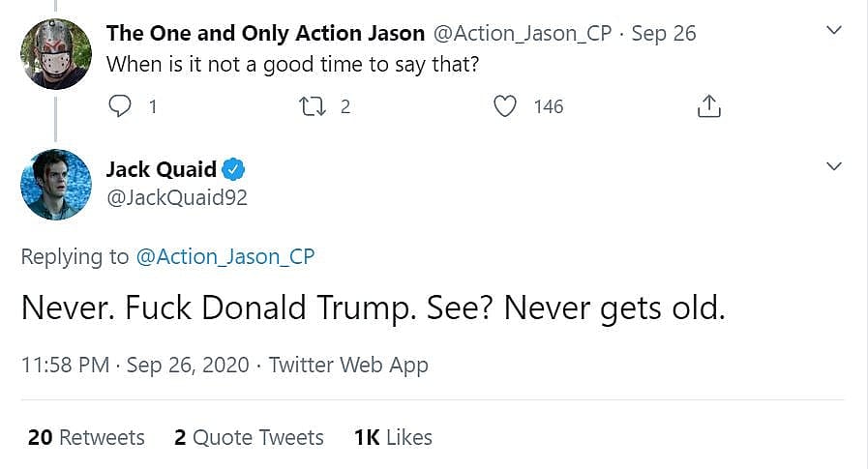This screenshot has width=868, height=469.
Task: Open the more-options chevron on Jack Quaid's tweet
Action: pyautogui.click(x=834, y=168)
